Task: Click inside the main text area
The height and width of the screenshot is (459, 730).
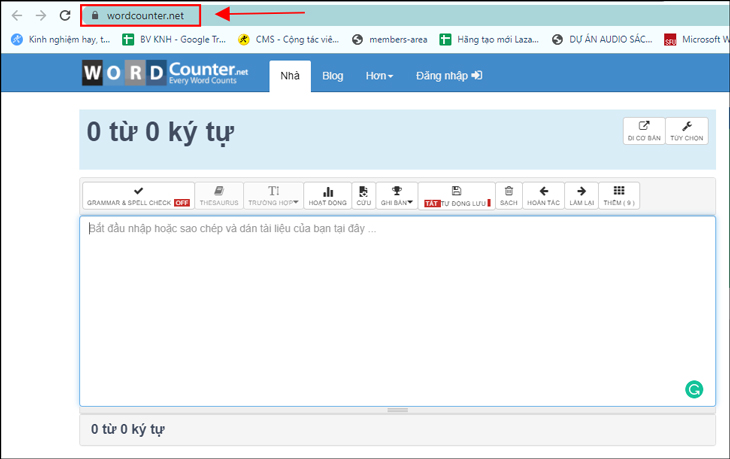Action: pos(397,311)
